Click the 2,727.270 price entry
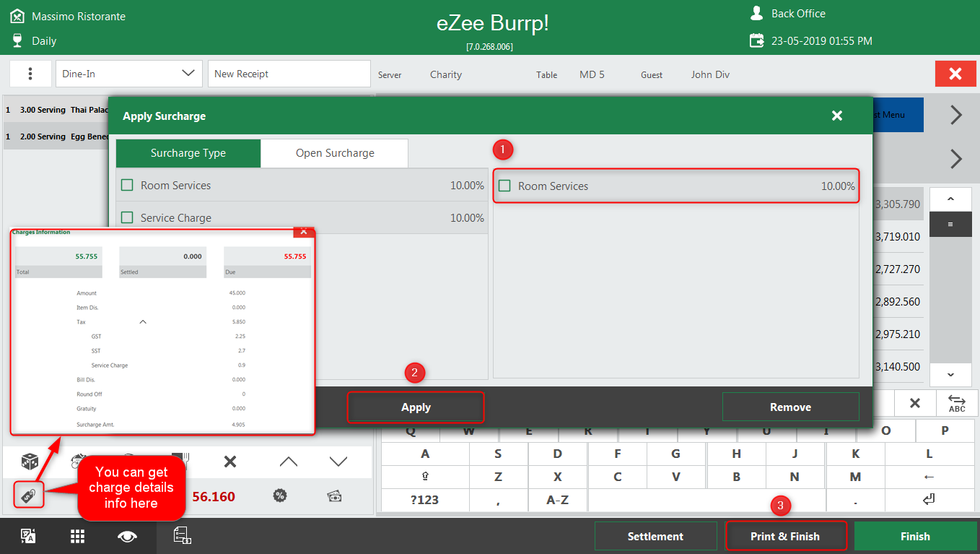The width and height of the screenshot is (980, 554). pos(897,269)
